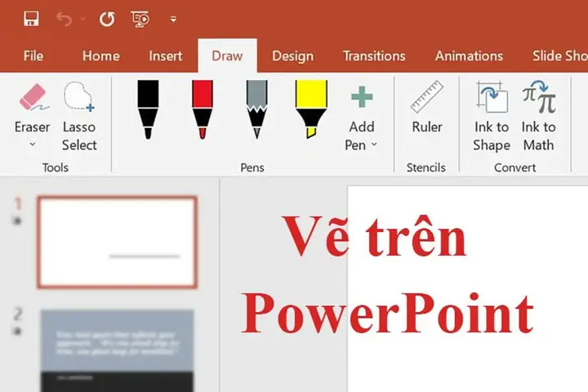
Task: Expand the Add Pen dropdown arrow
Action: tap(374, 145)
